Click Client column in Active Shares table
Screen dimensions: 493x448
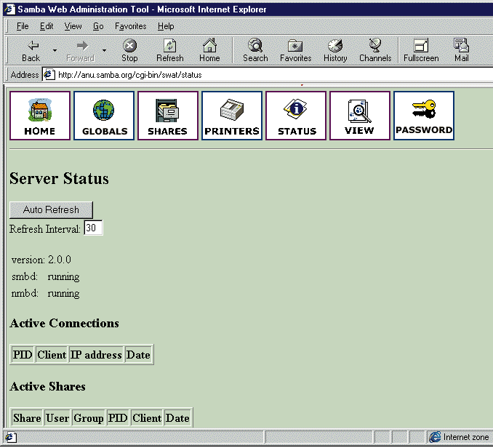[x=147, y=418]
